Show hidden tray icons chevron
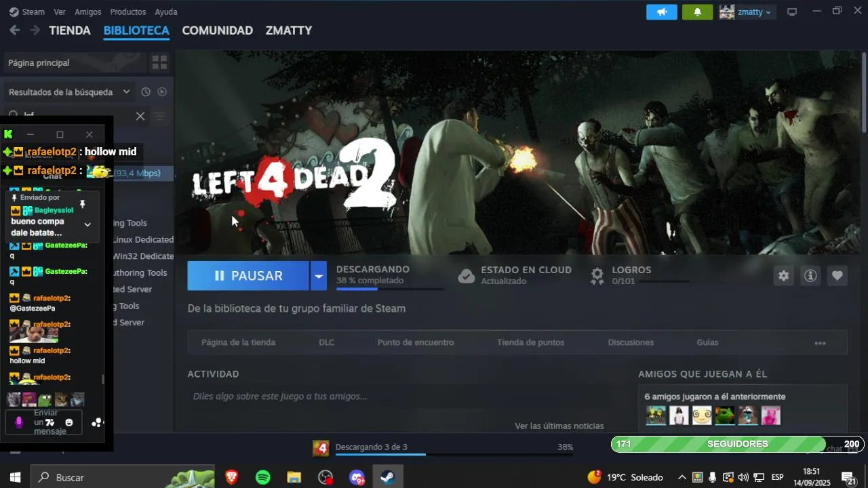 [682, 477]
